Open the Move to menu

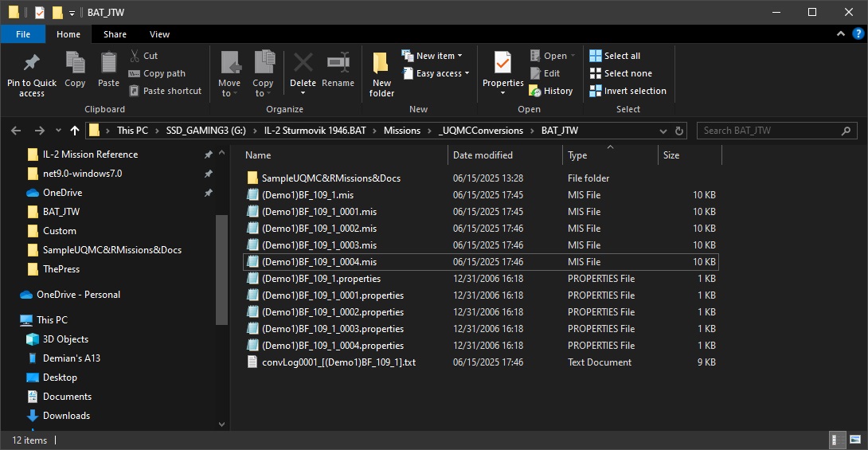click(229, 74)
